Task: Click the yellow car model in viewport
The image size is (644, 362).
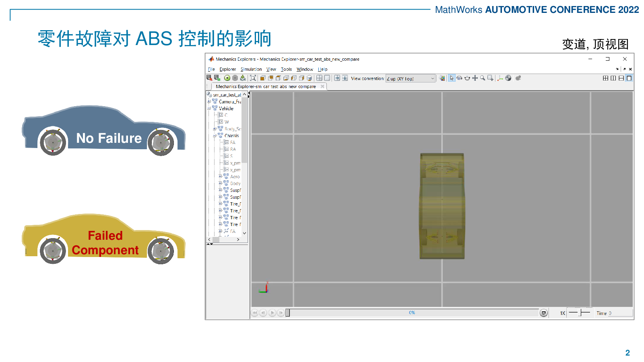Action: click(442, 206)
